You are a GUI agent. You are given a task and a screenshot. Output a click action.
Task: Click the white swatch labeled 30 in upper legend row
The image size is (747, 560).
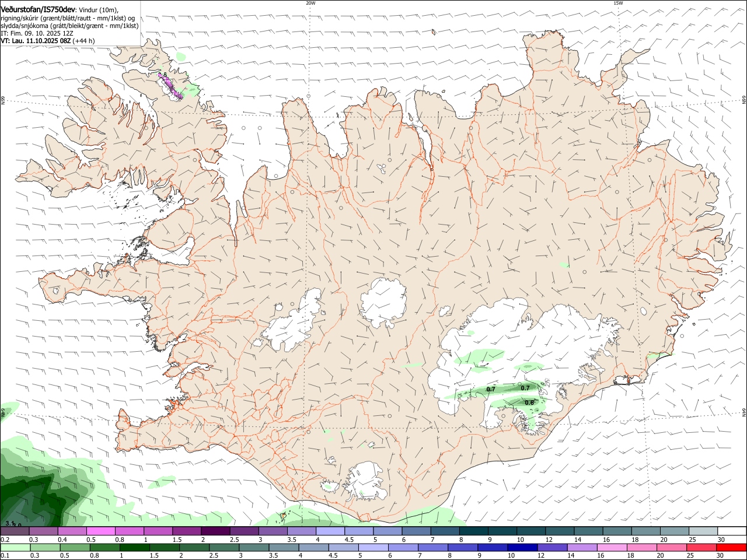click(x=732, y=531)
